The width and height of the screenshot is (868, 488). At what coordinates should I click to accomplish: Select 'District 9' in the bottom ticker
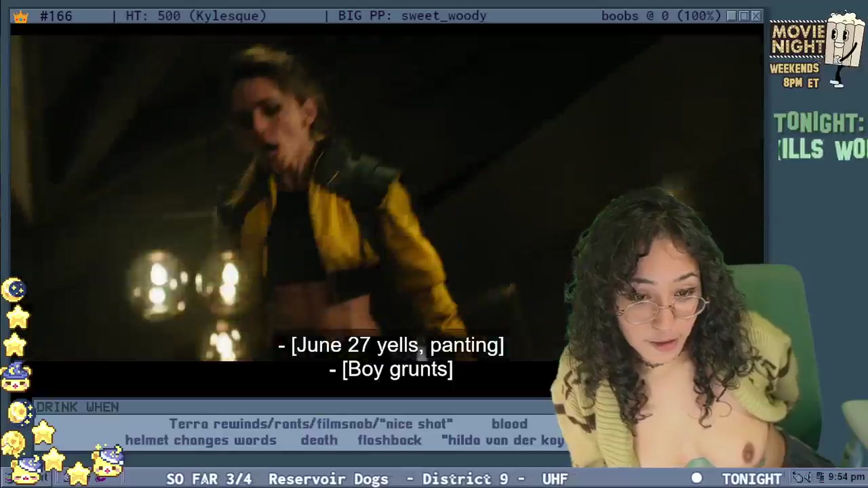(x=465, y=479)
